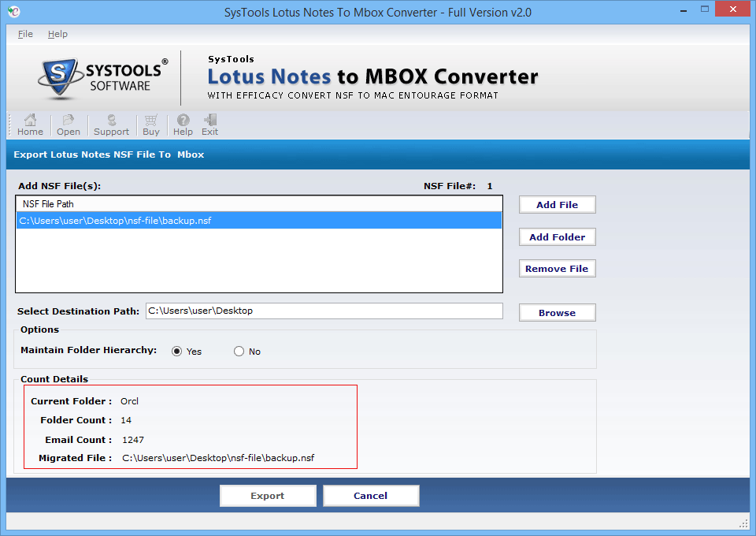Close the converter window
Viewport: 756px width, 536px height.
[x=732, y=9]
